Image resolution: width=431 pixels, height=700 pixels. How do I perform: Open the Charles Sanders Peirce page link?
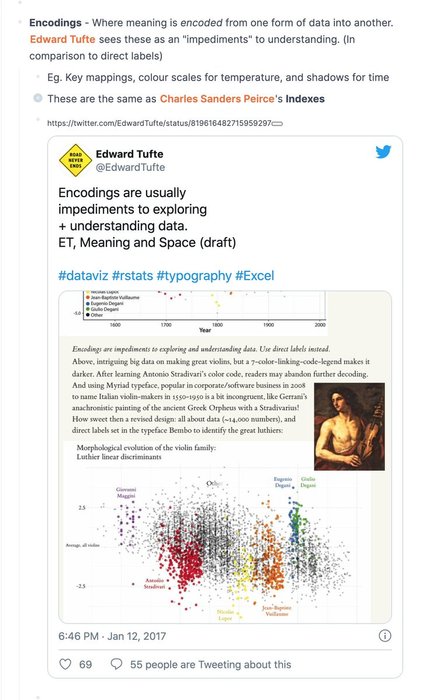217,99
